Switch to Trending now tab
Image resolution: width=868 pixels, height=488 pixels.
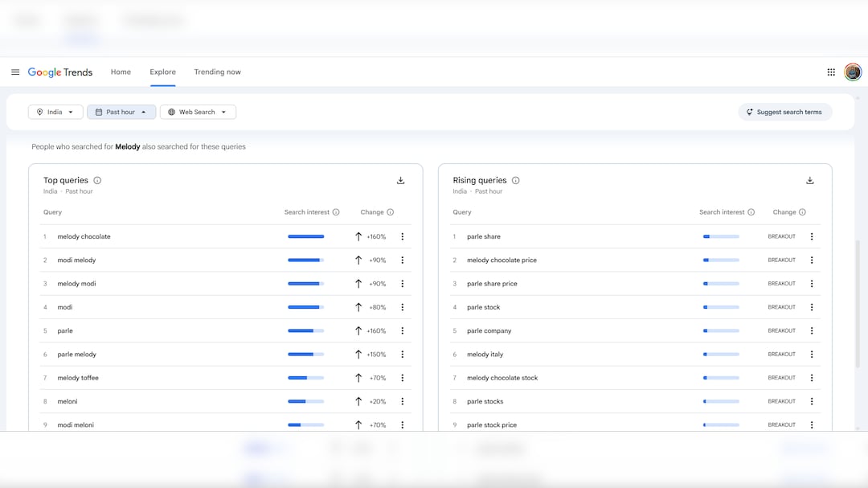(218, 72)
